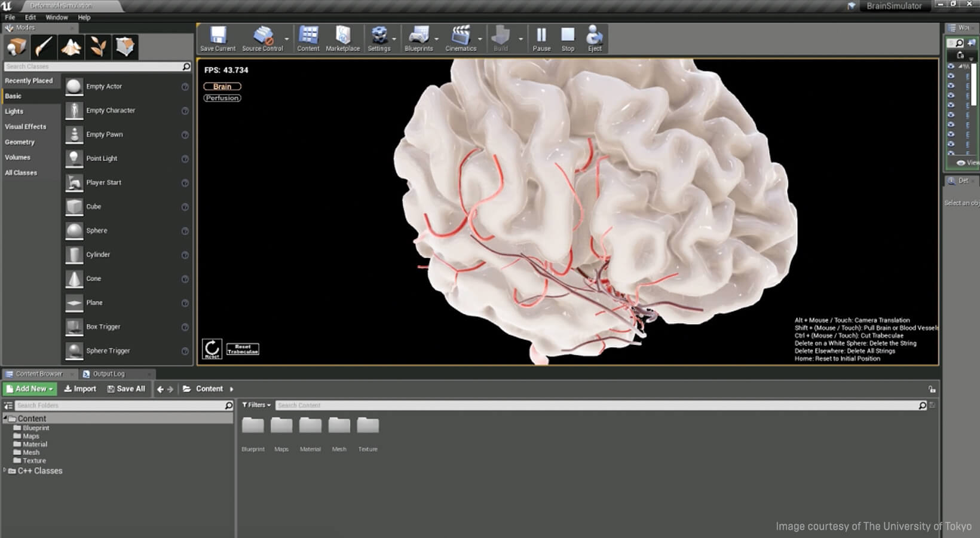Open Geometry Editing mode
Screen dimensions: 980x538
pyautogui.click(x=125, y=47)
